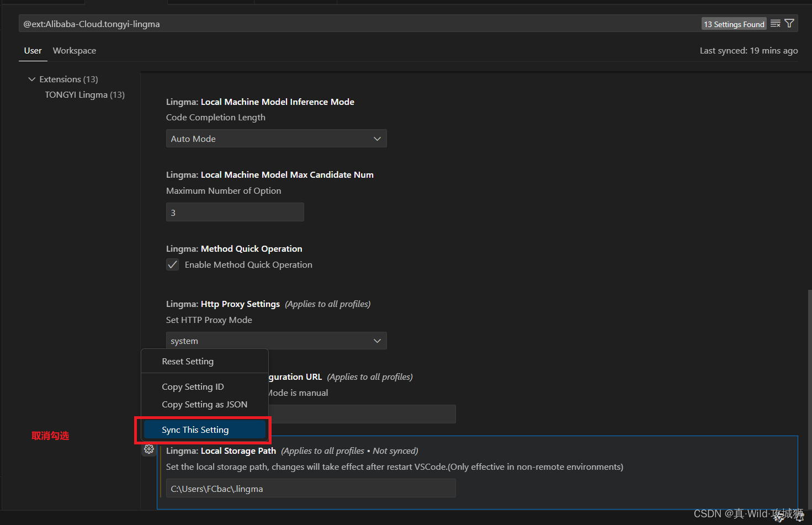Open Local Machine Model Inference Mode dropdown
The height and width of the screenshot is (525, 812).
[276, 139]
